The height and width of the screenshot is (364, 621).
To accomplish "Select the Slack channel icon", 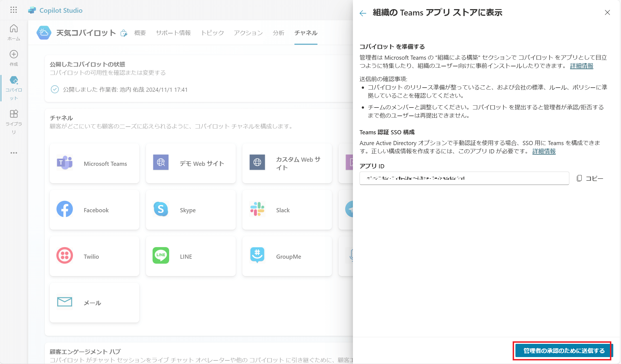I will (257, 209).
